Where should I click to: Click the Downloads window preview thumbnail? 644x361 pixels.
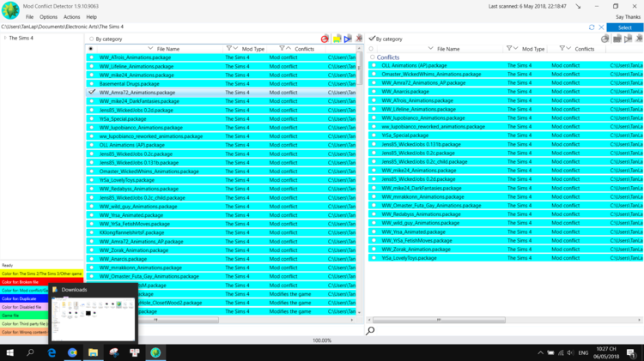pos(93,319)
